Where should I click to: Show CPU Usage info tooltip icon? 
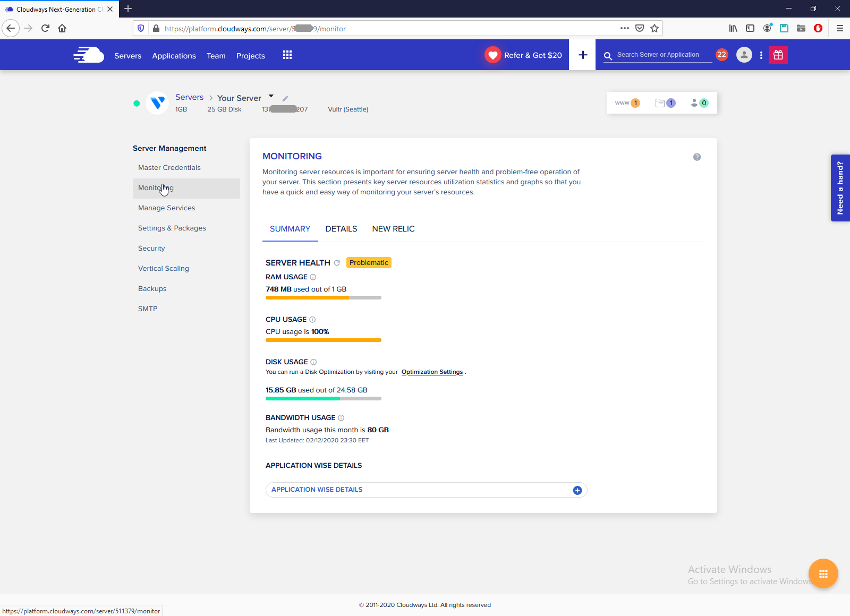coord(312,320)
